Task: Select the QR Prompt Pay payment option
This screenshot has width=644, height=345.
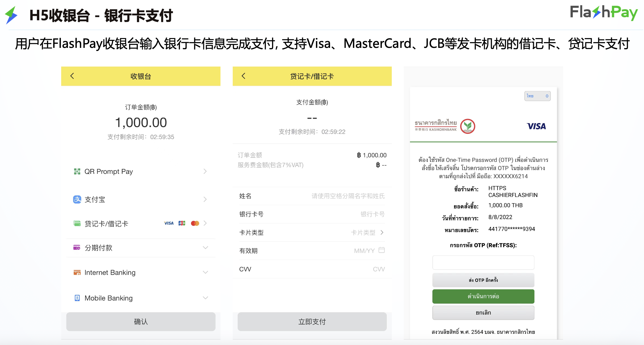Action: click(x=77, y=171)
